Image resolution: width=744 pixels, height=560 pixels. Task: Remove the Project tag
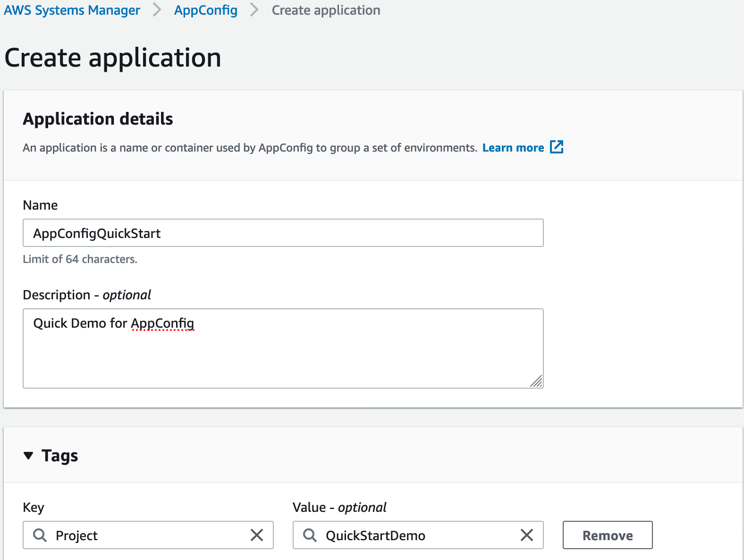(608, 535)
